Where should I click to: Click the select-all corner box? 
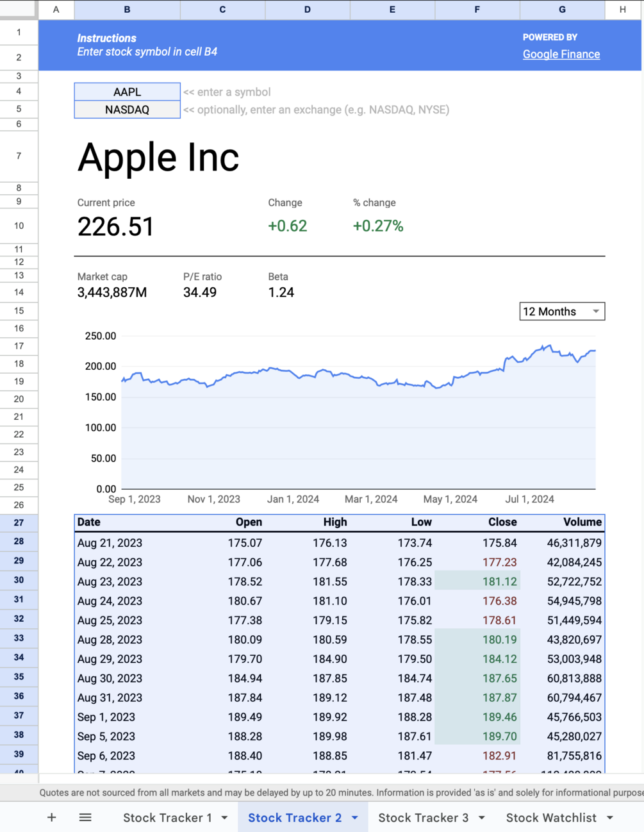click(19, 9)
